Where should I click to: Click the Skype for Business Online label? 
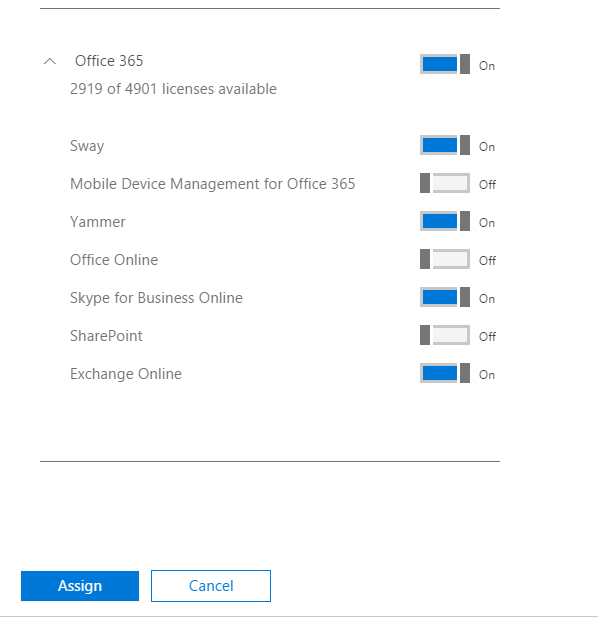click(x=156, y=298)
